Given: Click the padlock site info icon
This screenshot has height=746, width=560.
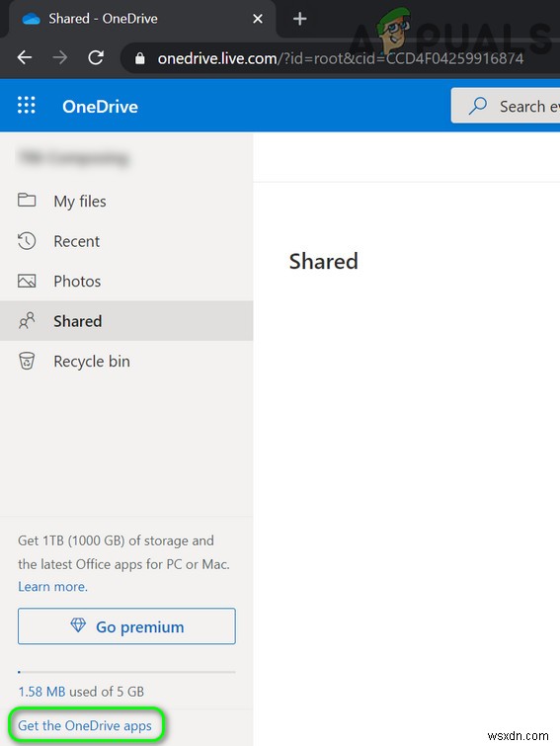Looking at the screenshot, I should (x=140, y=58).
